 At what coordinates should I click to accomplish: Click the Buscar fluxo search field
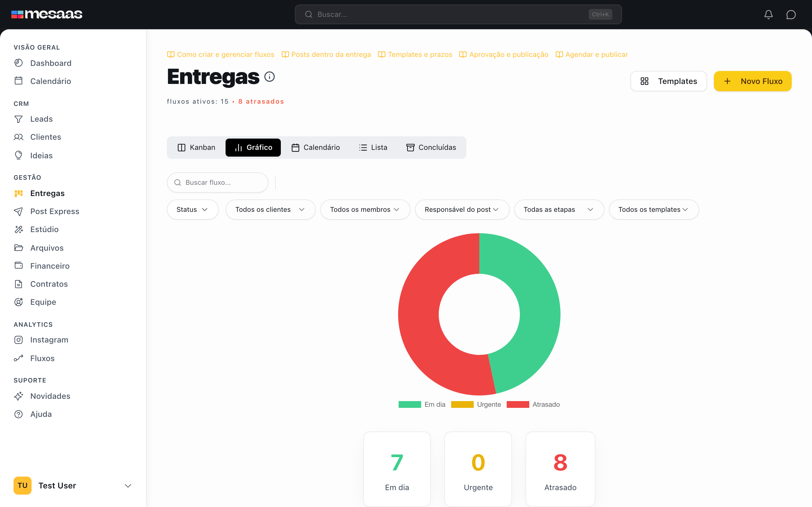217,183
